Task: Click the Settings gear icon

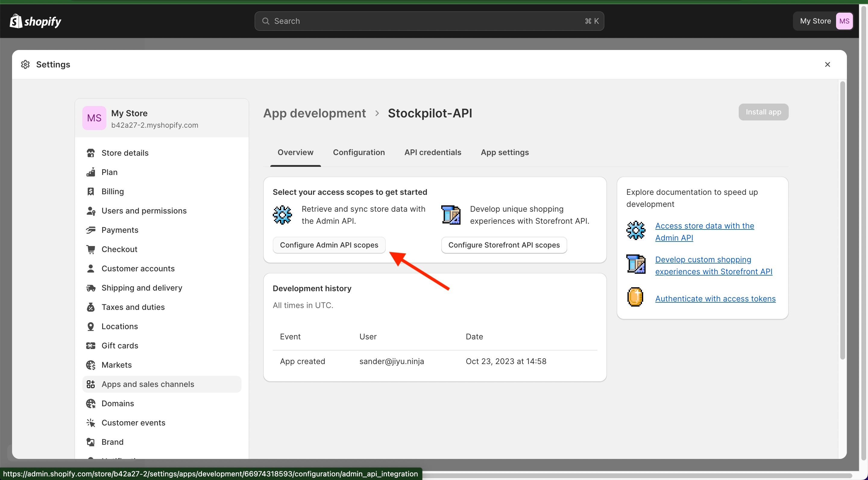Action: tap(25, 64)
